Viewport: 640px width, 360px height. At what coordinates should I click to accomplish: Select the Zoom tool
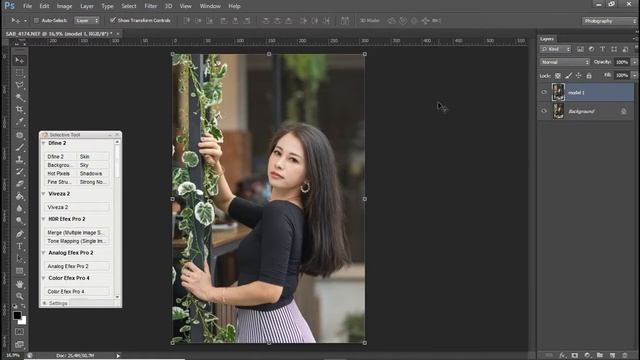[x=19, y=296]
